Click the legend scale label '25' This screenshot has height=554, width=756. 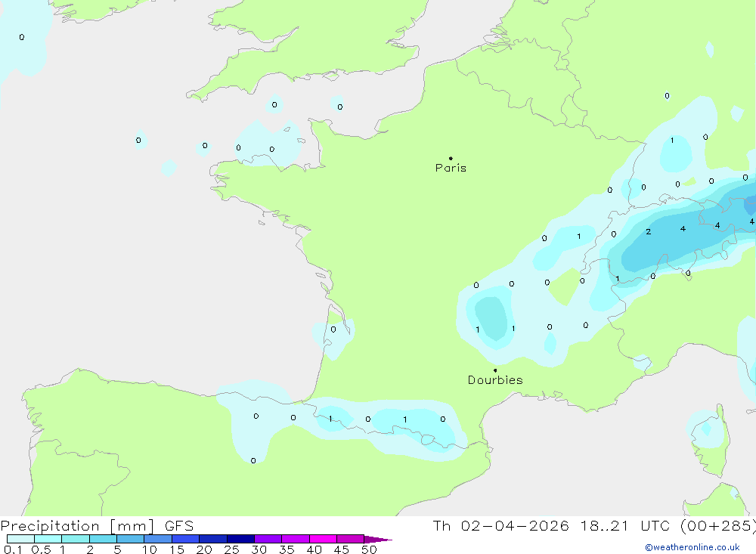coord(231,549)
